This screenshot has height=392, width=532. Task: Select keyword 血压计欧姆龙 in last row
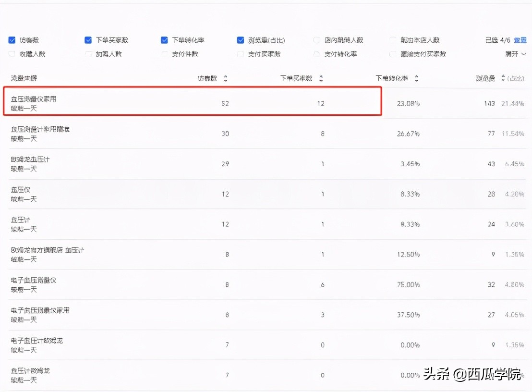(30, 370)
